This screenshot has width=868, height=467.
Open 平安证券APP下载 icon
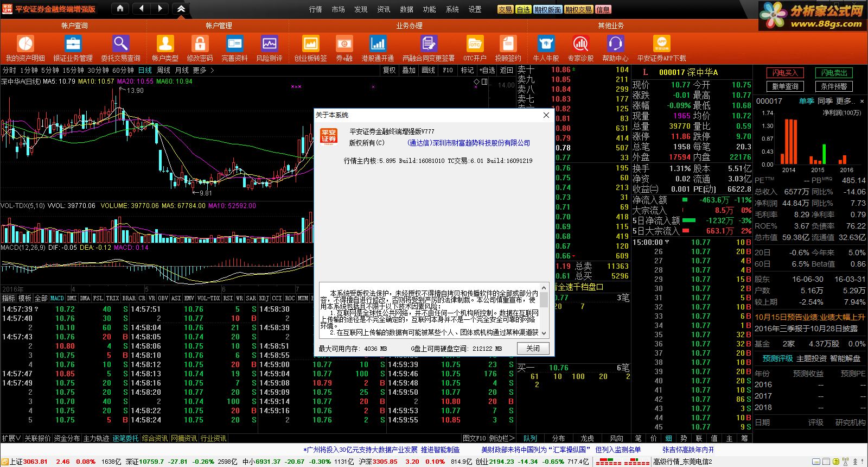[x=661, y=43]
